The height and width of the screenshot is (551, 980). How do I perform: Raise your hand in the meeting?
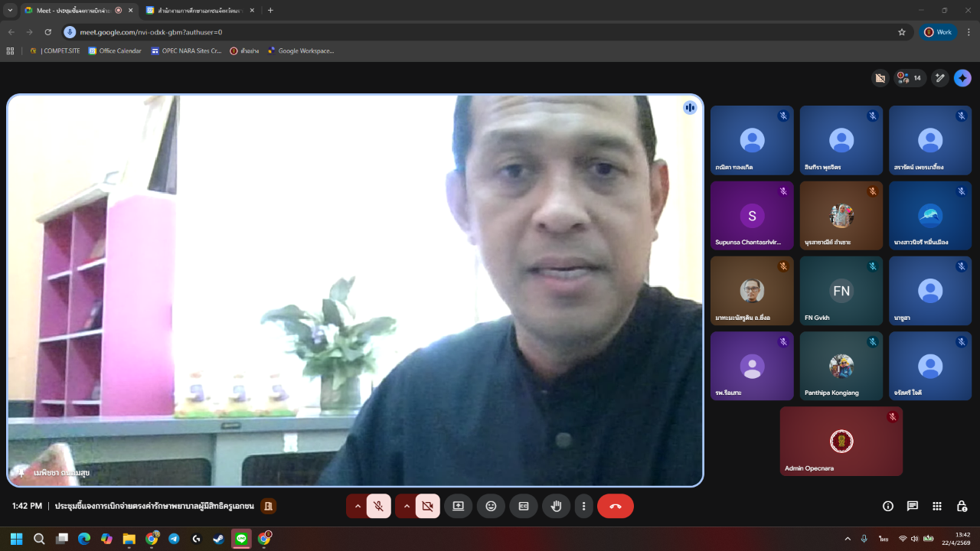coord(557,506)
